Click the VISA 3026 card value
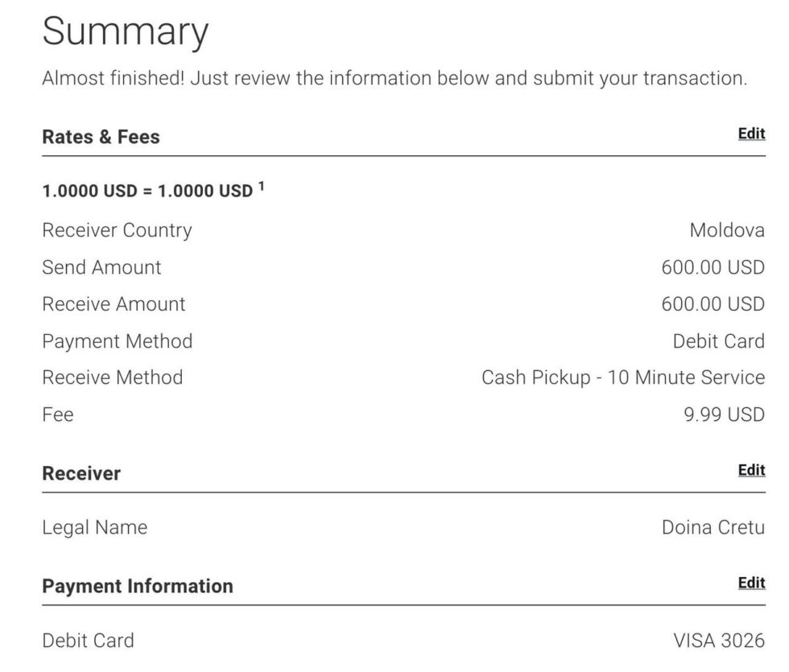Screen dimensions: 789x672 tap(718, 641)
